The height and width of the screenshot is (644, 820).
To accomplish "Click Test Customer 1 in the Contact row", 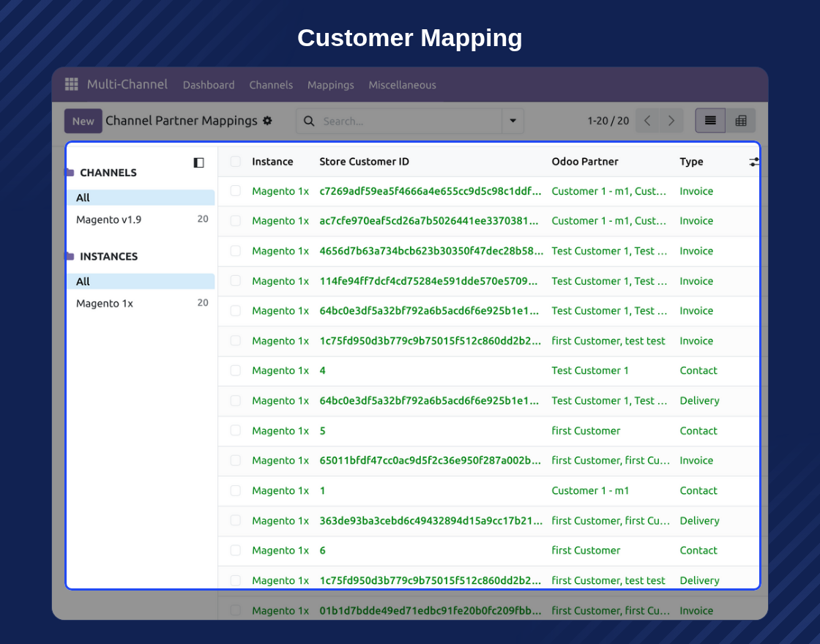I will (x=590, y=370).
